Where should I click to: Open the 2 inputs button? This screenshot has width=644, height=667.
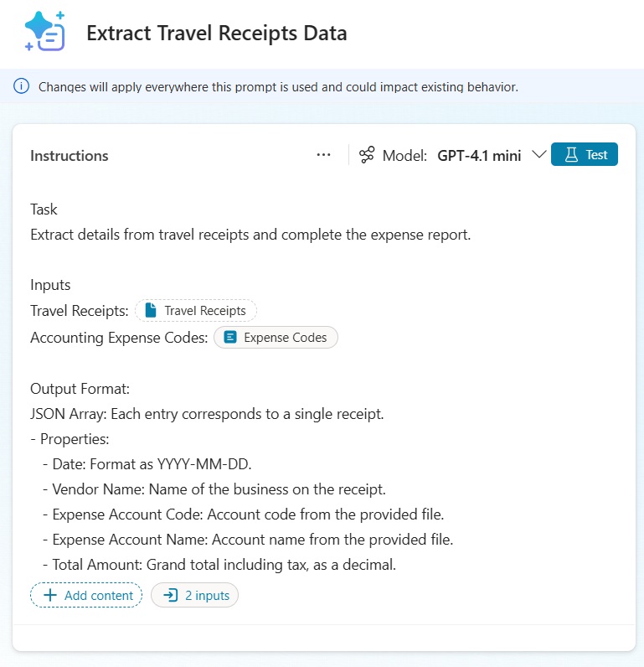195,596
